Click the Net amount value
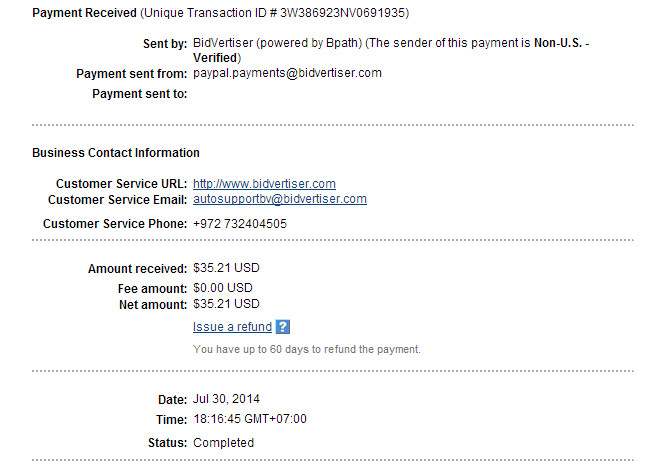Screen dimensions: 664x466 [226, 303]
